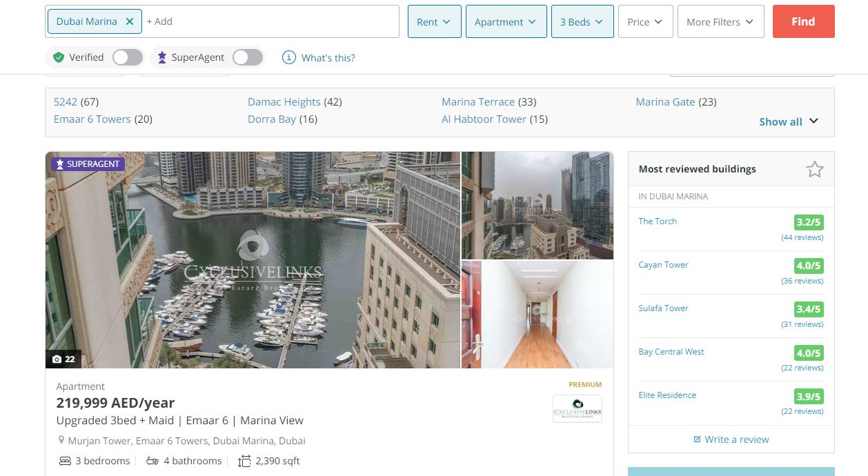
Task: Open the Marina Terrace link
Action: [478, 102]
